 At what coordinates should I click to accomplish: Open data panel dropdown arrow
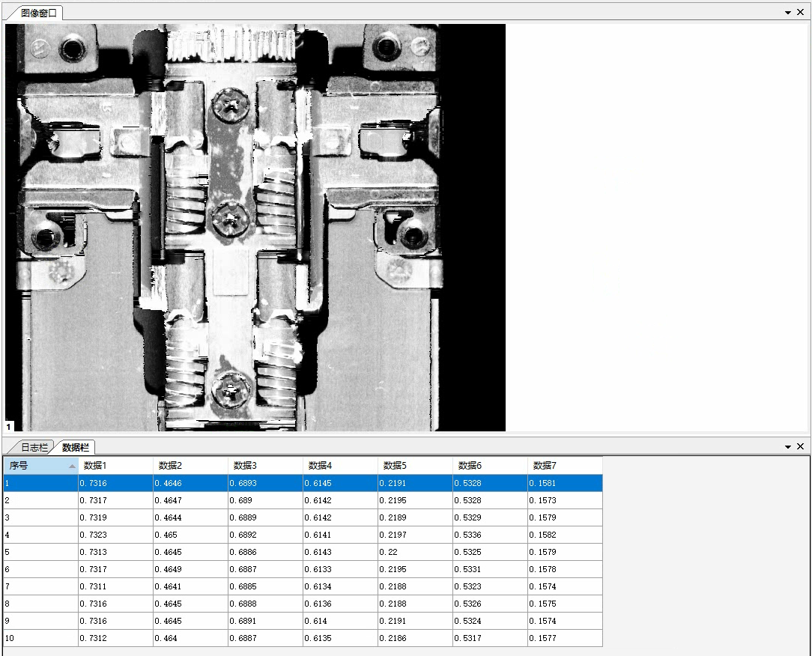[x=788, y=447]
